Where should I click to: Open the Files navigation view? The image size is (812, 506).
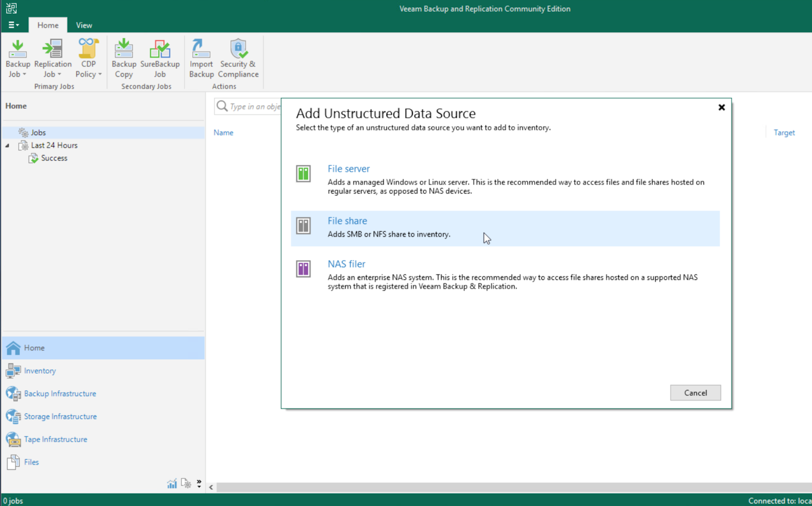point(104,462)
